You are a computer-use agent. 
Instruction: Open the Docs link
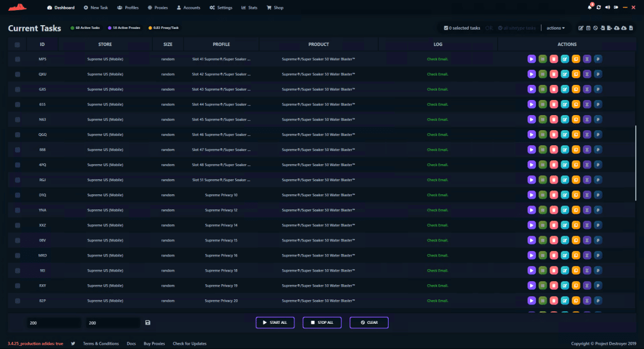[131, 344]
